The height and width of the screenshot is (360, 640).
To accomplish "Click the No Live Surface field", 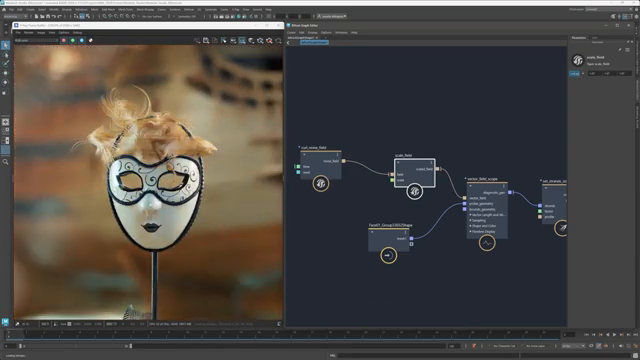I will click(152, 17).
